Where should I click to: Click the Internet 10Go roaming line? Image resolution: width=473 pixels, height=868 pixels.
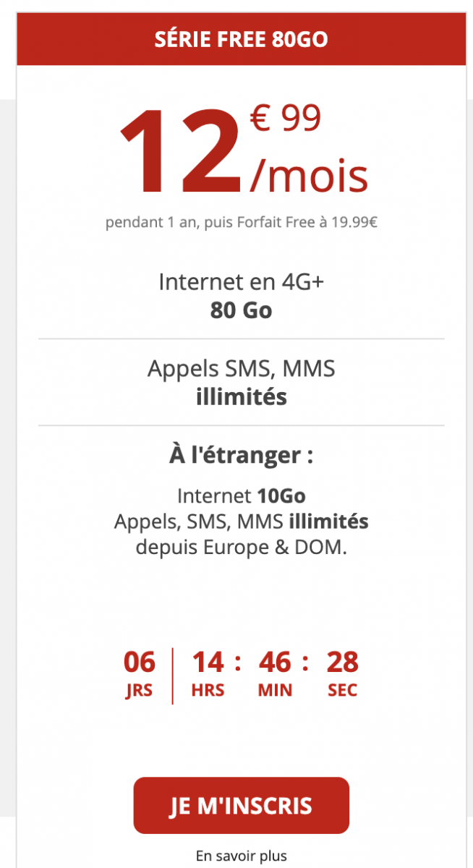click(x=241, y=496)
